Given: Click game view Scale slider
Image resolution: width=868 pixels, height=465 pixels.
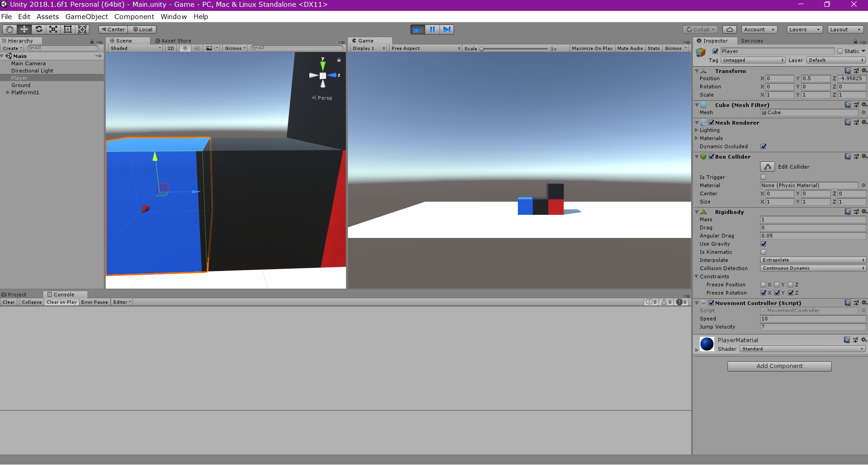Looking at the screenshot, I should point(514,48).
